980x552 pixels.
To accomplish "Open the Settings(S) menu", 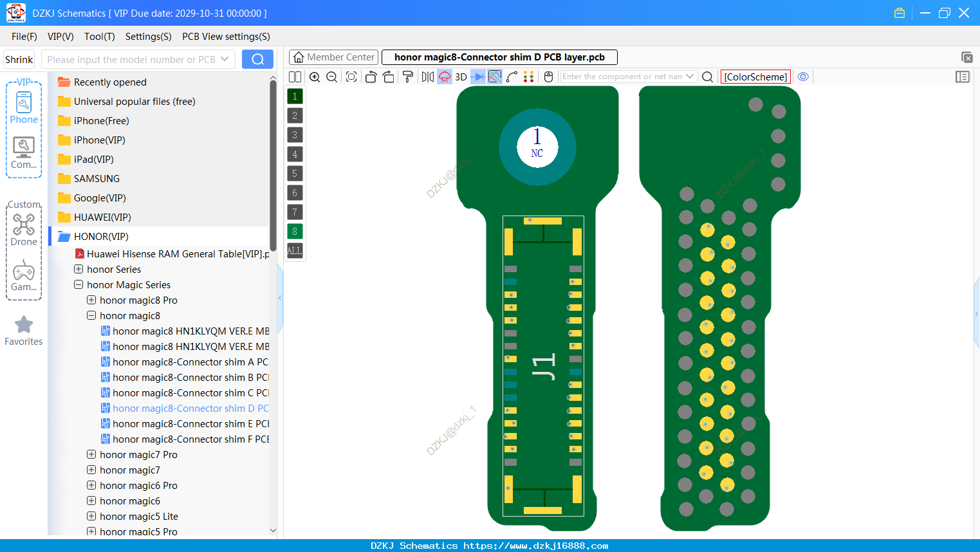I will click(149, 37).
